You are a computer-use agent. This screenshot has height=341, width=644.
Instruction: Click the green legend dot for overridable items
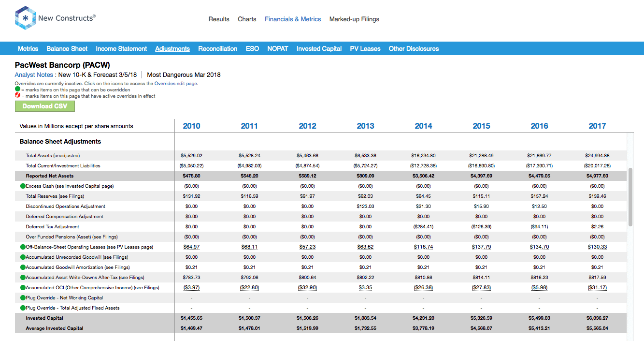click(x=17, y=89)
